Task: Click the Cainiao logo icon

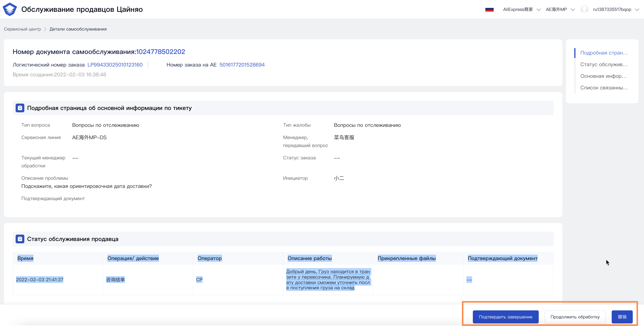Action: coord(10,9)
